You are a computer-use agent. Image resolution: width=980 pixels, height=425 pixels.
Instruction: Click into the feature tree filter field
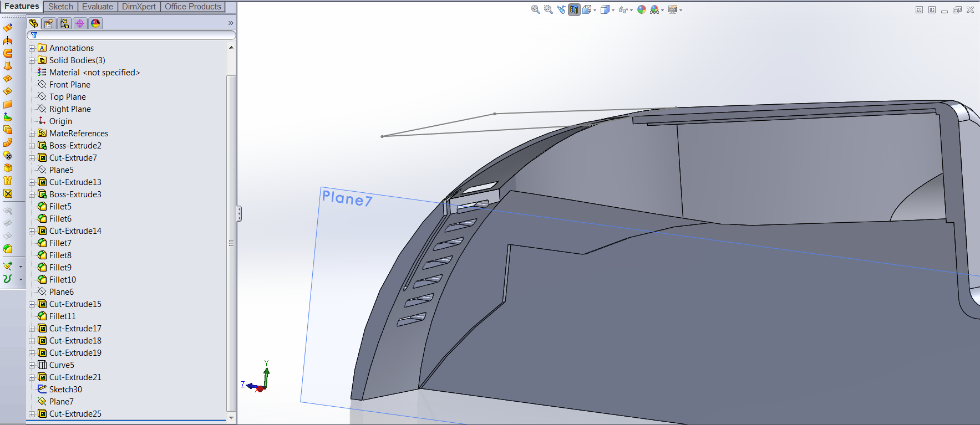pos(131,35)
